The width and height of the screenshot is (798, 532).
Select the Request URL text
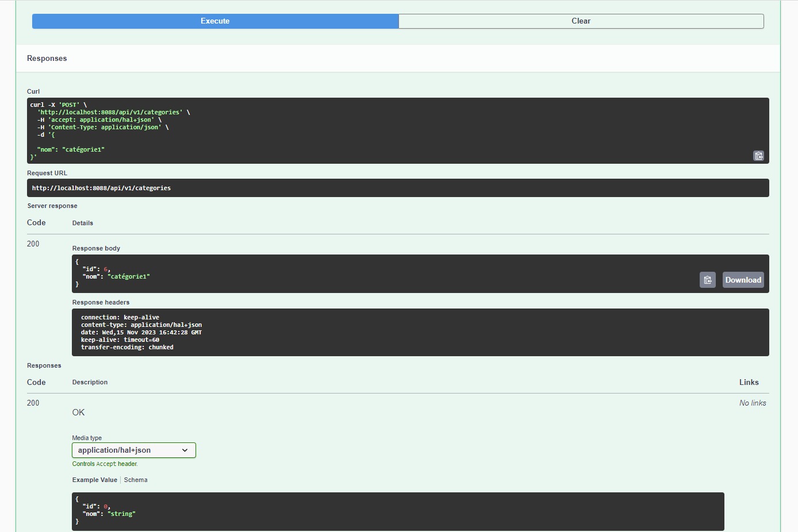[x=101, y=187]
